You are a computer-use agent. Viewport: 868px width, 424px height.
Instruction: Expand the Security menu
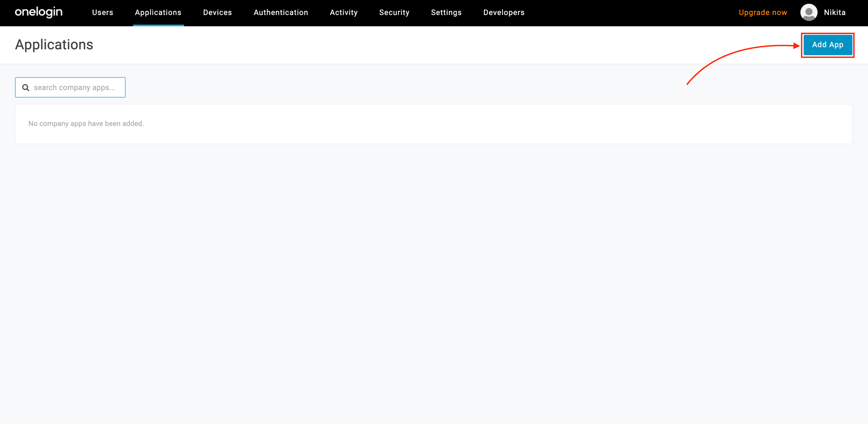click(394, 12)
